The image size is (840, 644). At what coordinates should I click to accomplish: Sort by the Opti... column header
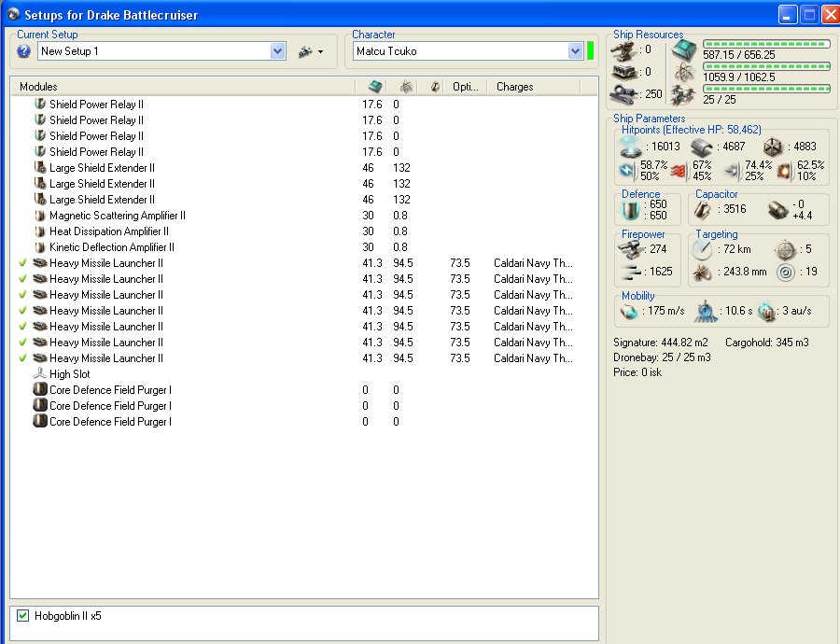pos(466,87)
